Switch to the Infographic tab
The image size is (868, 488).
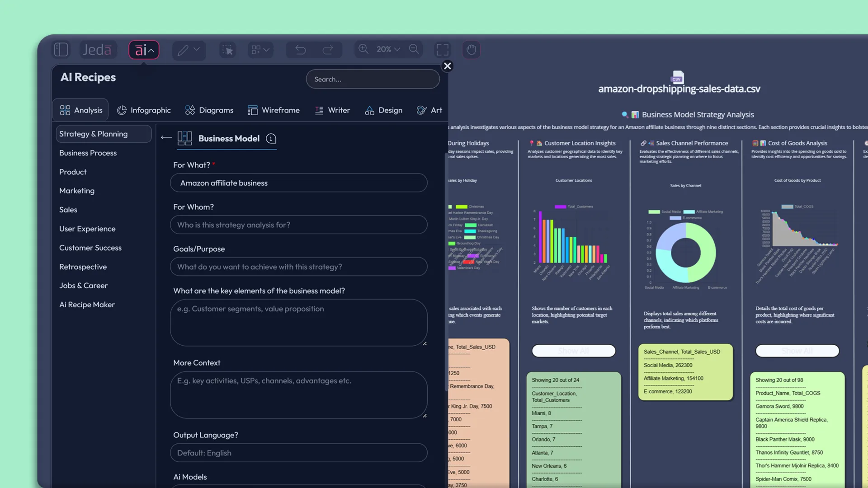click(144, 110)
